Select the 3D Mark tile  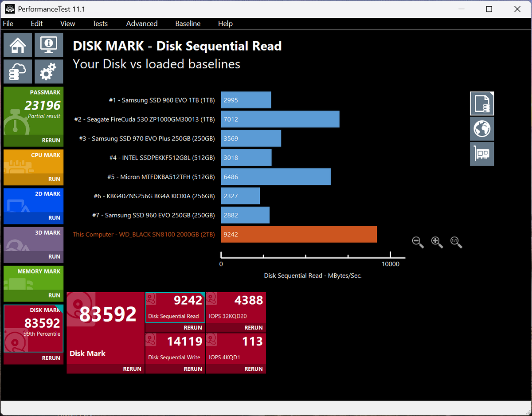pos(33,239)
